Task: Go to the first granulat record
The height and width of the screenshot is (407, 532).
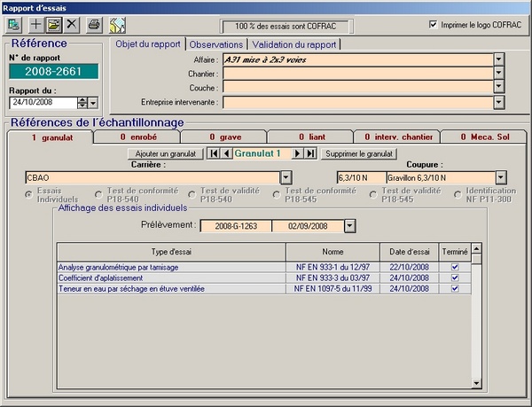Action: pos(213,153)
